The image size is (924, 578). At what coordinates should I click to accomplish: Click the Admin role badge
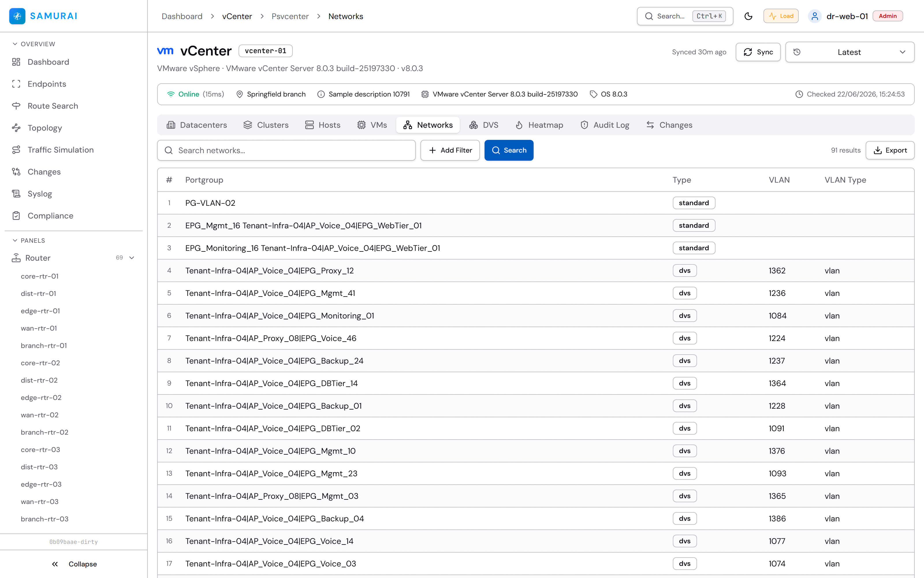888,16
